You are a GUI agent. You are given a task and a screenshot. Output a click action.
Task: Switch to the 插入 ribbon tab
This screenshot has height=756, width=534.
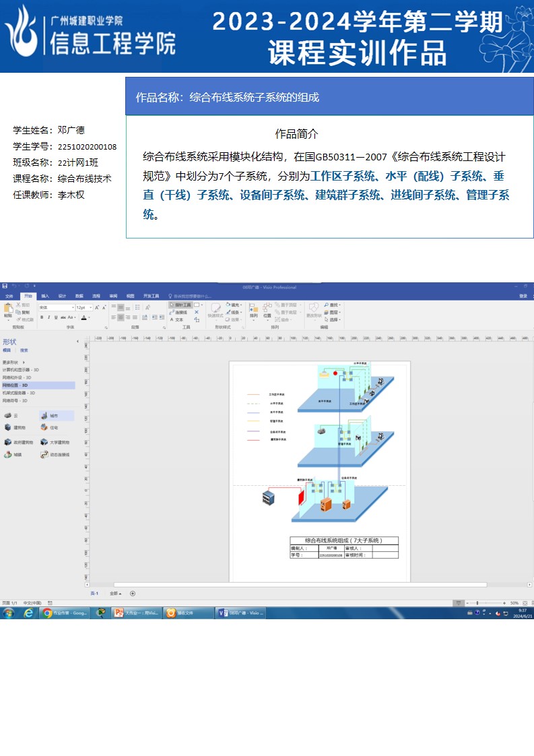[45, 296]
